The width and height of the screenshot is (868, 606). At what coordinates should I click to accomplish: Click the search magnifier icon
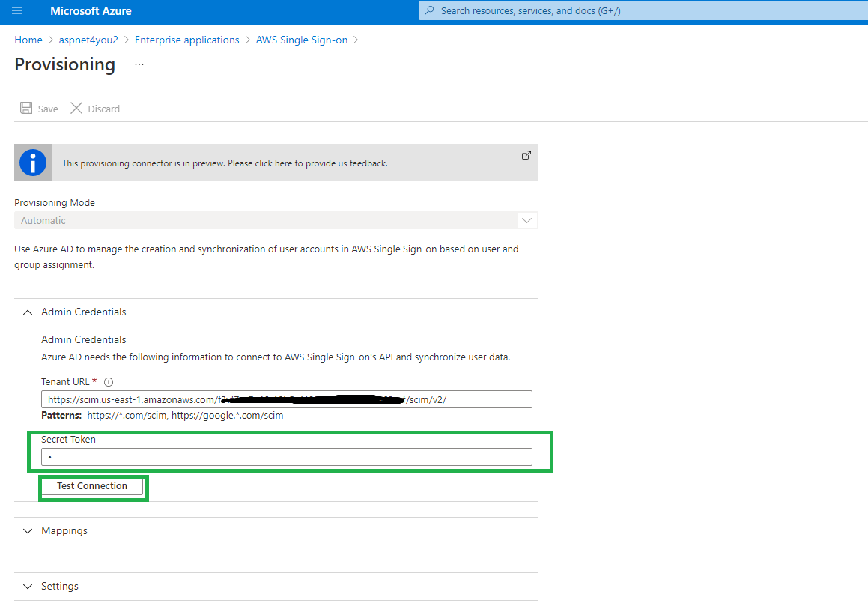430,10
